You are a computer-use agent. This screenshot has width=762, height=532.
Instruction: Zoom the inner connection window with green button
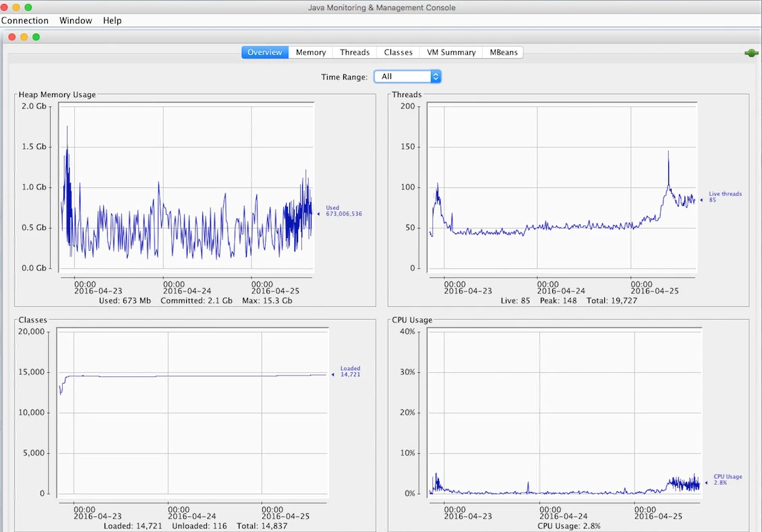(x=36, y=37)
